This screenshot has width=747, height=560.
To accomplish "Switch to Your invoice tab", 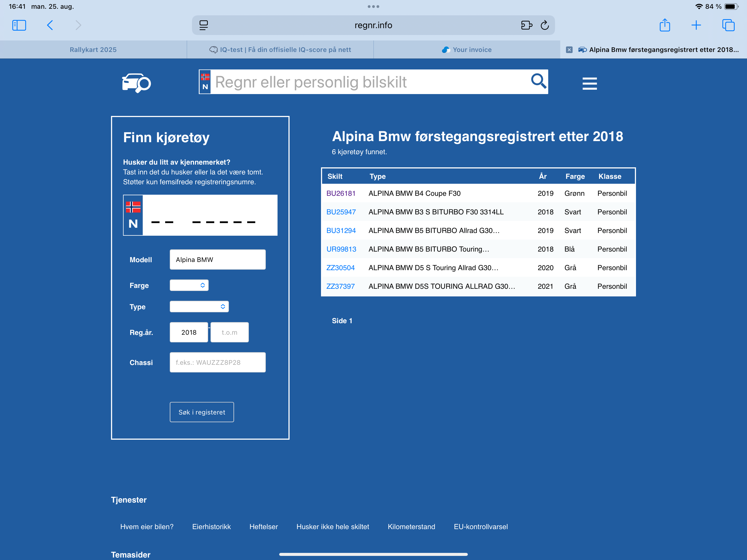I will (467, 50).
